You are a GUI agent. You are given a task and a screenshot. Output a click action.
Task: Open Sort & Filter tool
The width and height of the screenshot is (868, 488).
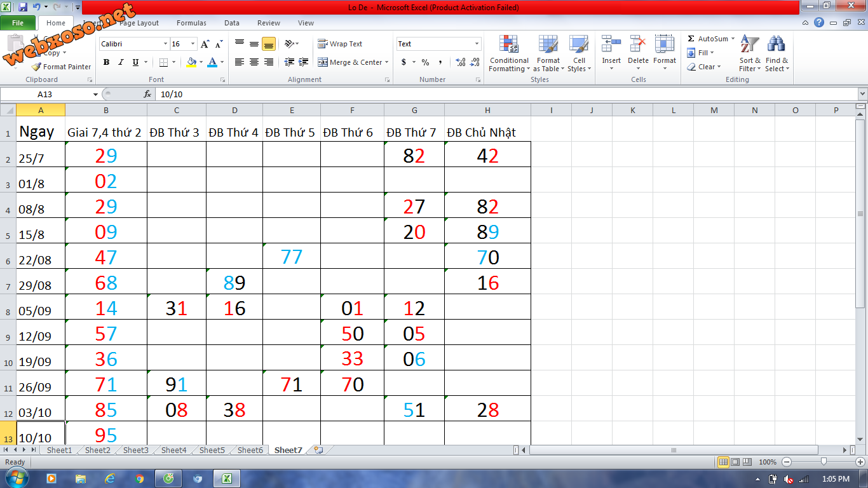point(750,53)
